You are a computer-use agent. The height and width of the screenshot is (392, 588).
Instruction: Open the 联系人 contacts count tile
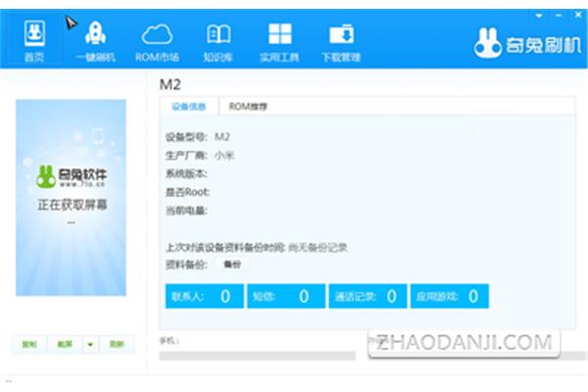click(x=205, y=296)
